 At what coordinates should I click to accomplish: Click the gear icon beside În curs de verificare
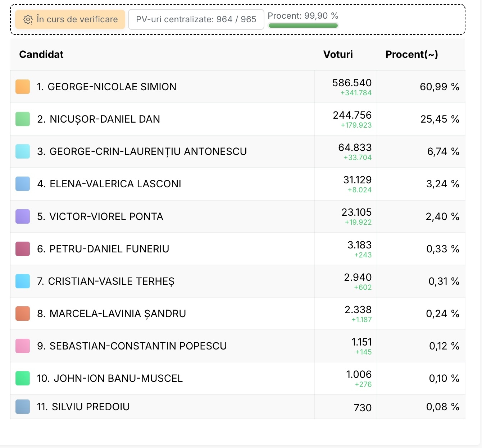(28, 19)
